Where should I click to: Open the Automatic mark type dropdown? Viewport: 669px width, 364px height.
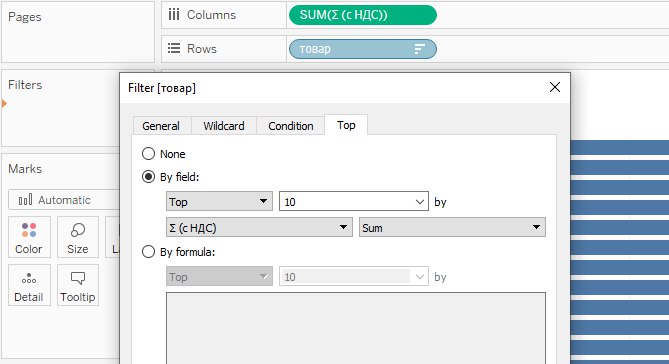coord(64,200)
